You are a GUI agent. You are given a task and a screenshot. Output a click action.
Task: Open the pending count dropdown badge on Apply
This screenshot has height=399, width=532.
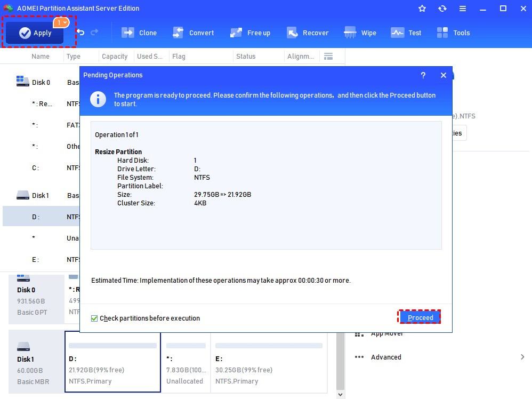61,23
